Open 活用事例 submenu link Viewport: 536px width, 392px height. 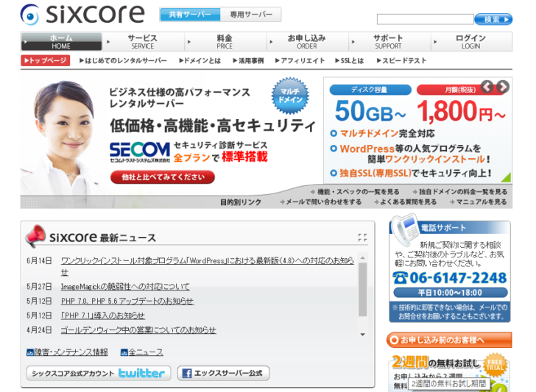pyautogui.click(x=248, y=61)
